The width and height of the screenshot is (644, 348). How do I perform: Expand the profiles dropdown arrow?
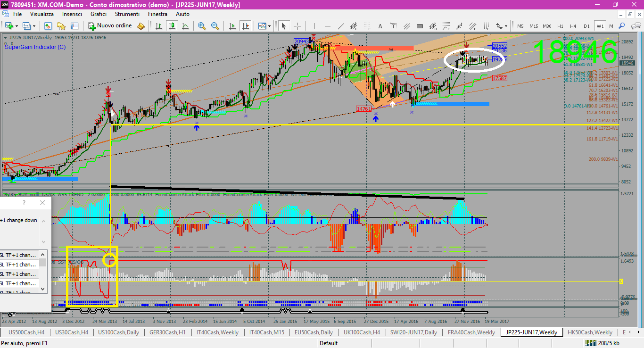click(x=34, y=26)
